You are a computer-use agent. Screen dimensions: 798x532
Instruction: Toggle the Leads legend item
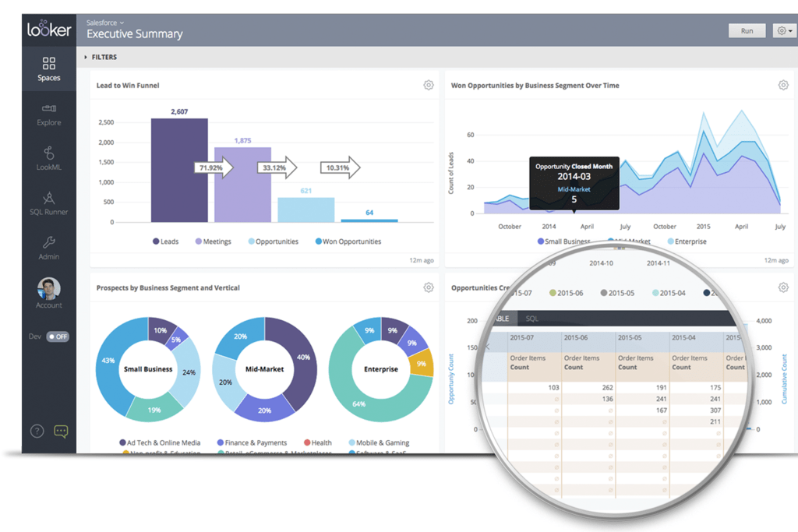point(166,241)
